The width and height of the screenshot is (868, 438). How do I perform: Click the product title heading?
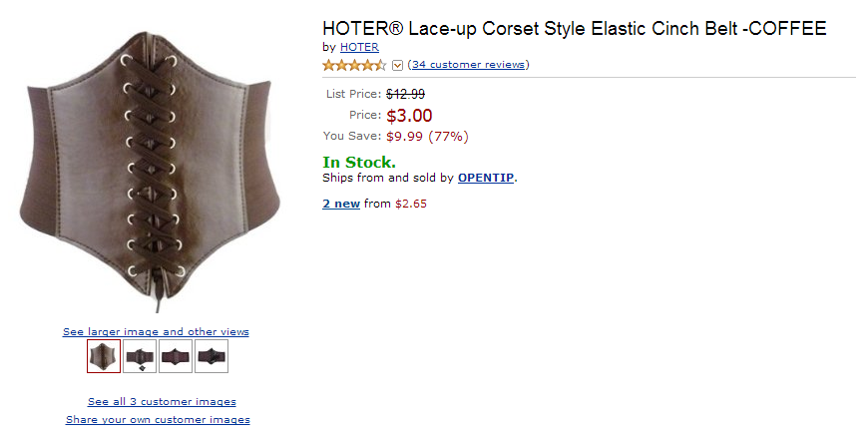(x=574, y=28)
